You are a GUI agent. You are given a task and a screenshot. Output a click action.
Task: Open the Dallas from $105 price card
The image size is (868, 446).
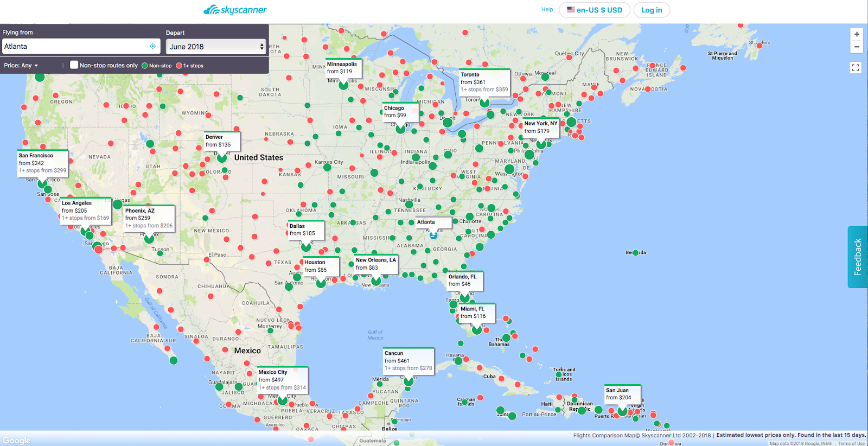(x=306, y=230)
